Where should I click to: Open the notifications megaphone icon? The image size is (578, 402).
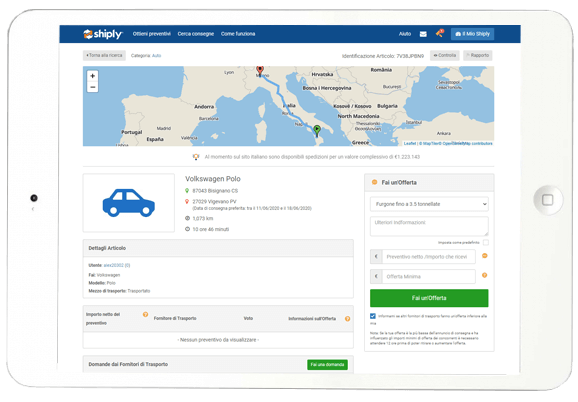click(x=439, y=33)
